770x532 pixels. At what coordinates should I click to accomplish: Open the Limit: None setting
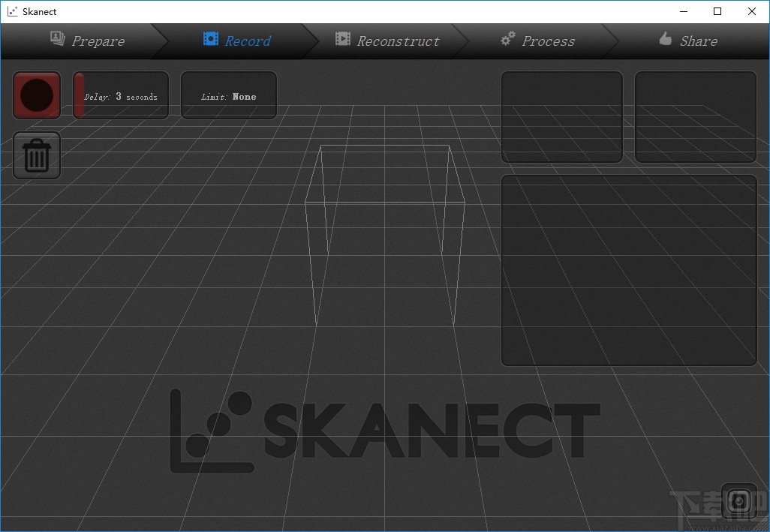pyautogui.click(x=229, y=95)
